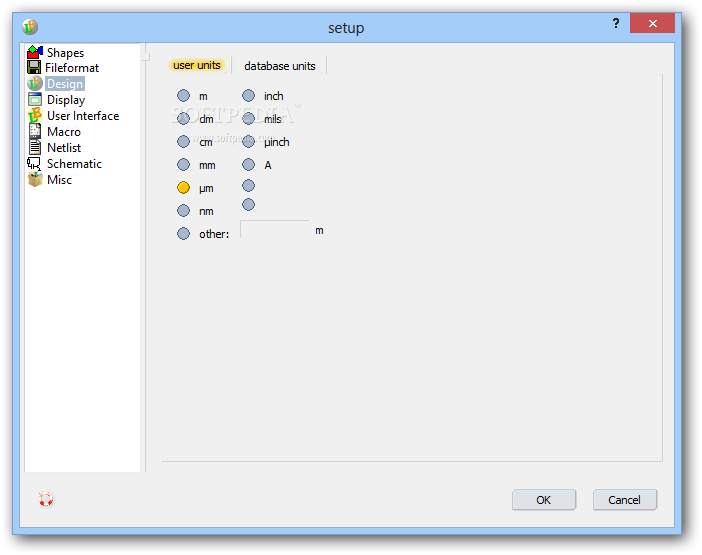
Task: Open help via the lifebuoy icon
Action: click(x=46, y=499)
